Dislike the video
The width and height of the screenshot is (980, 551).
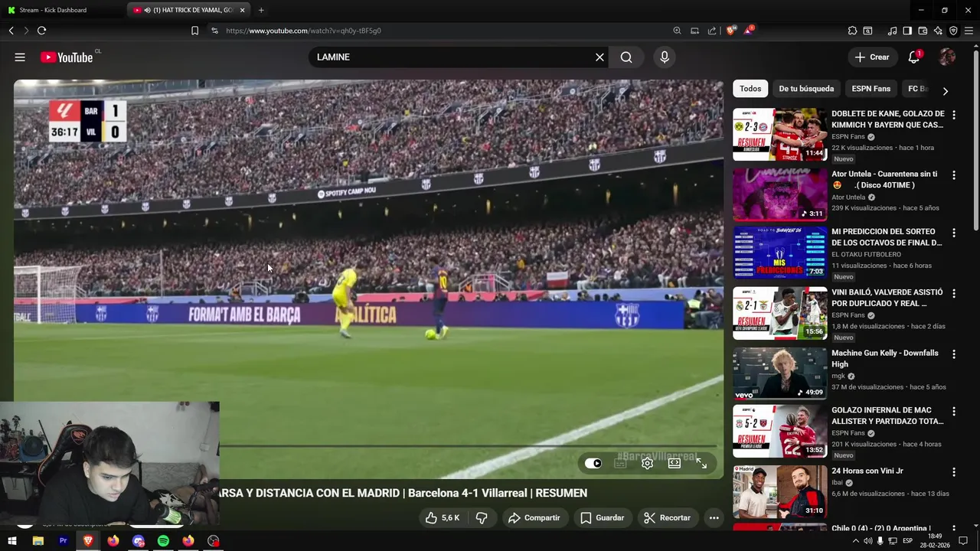(482, 518)
